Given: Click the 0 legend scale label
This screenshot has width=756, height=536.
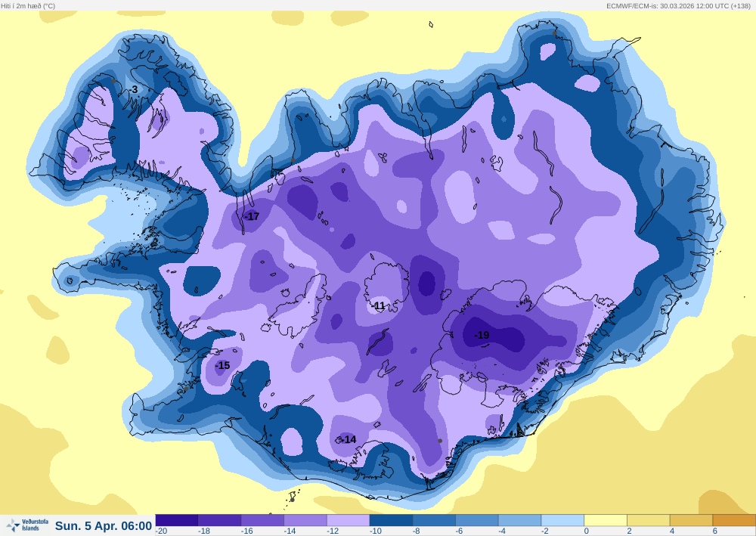Looking at the screenshot, I should 587,531.
